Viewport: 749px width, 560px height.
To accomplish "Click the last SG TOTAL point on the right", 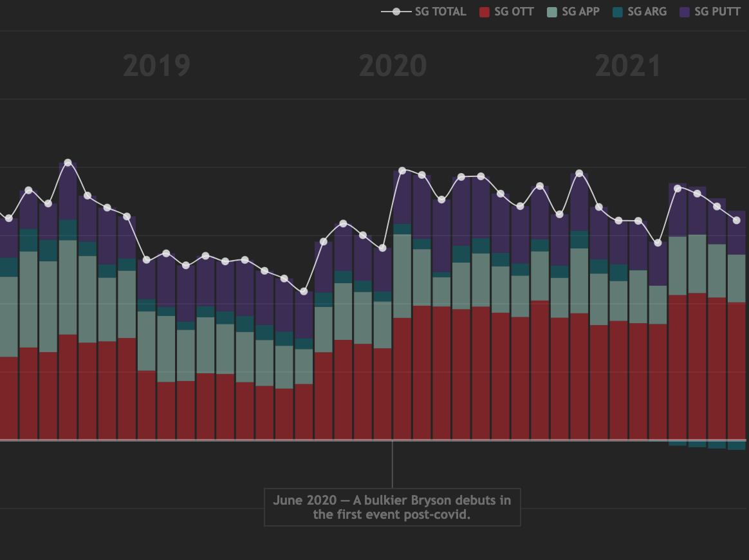I will [x=737, y=221].
